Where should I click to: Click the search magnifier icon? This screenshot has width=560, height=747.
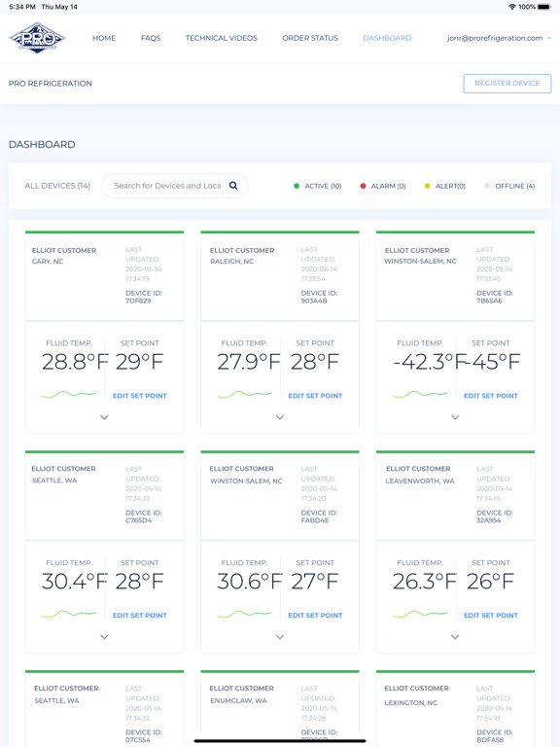coord(233,186)
